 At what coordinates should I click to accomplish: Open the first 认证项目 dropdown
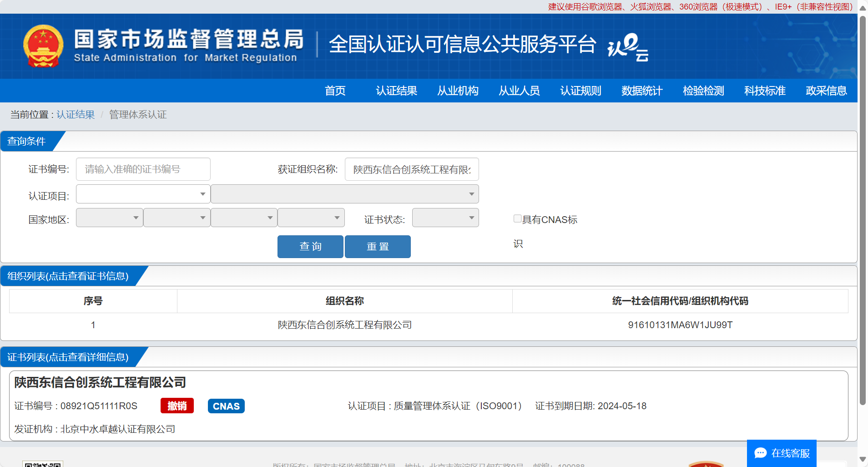(x=143, y=194)
